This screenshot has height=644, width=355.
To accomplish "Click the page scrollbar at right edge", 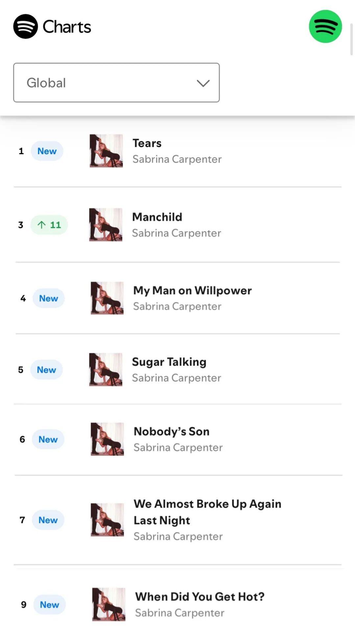I will (351, 39).
